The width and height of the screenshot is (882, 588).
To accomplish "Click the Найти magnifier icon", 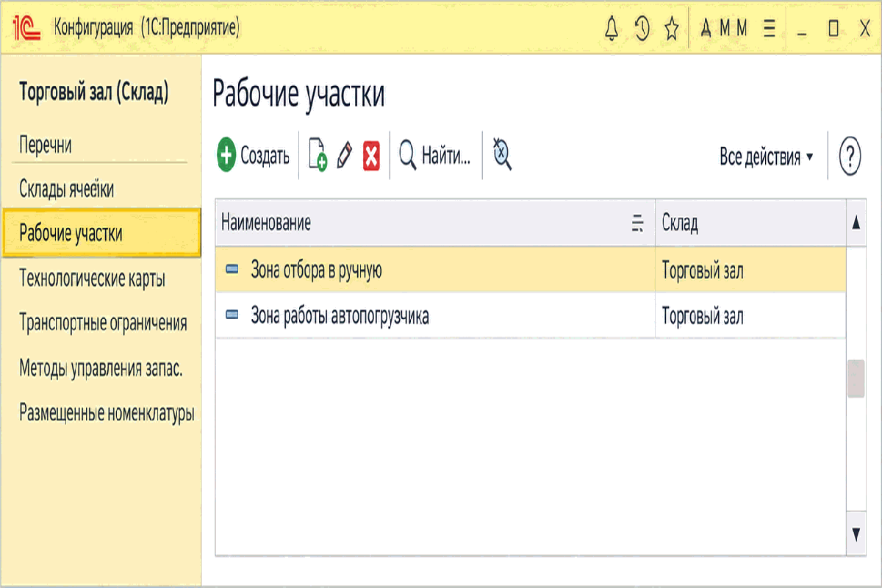I will [407, 156].
